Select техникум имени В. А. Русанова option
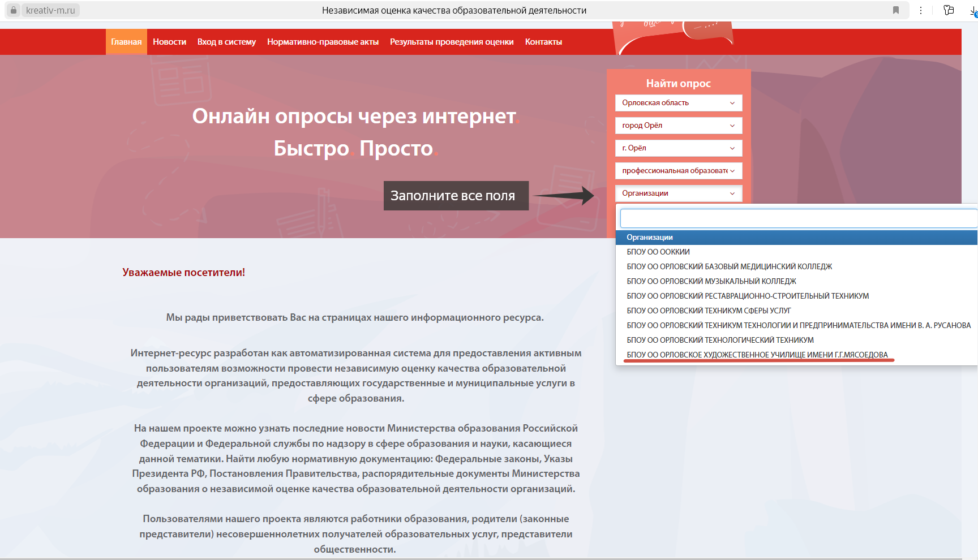This screenshot has width=978, height=560. tap(796, 326)
